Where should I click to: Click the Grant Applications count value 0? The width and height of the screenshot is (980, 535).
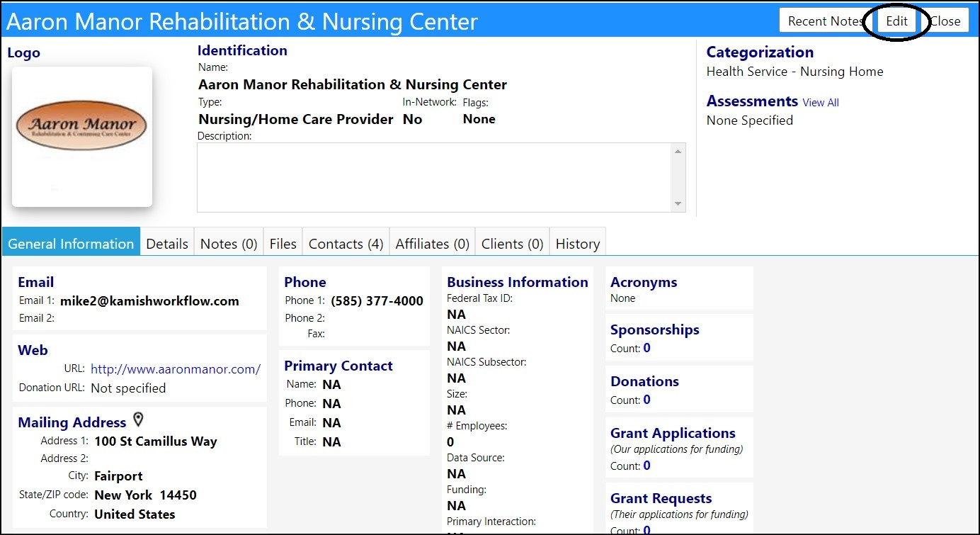point(647,466)
